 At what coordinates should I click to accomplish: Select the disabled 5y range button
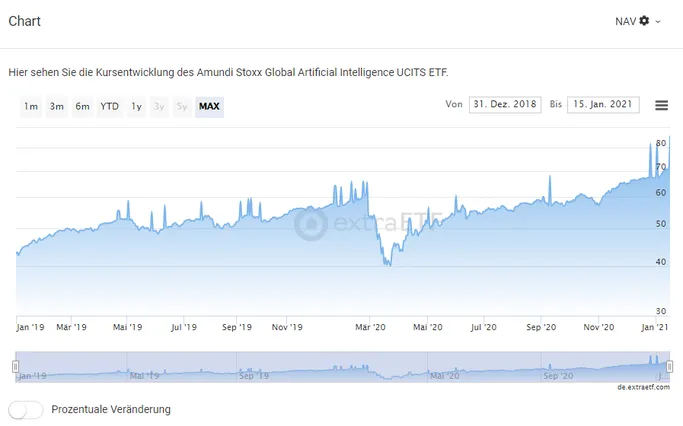[x=182, y=107]
